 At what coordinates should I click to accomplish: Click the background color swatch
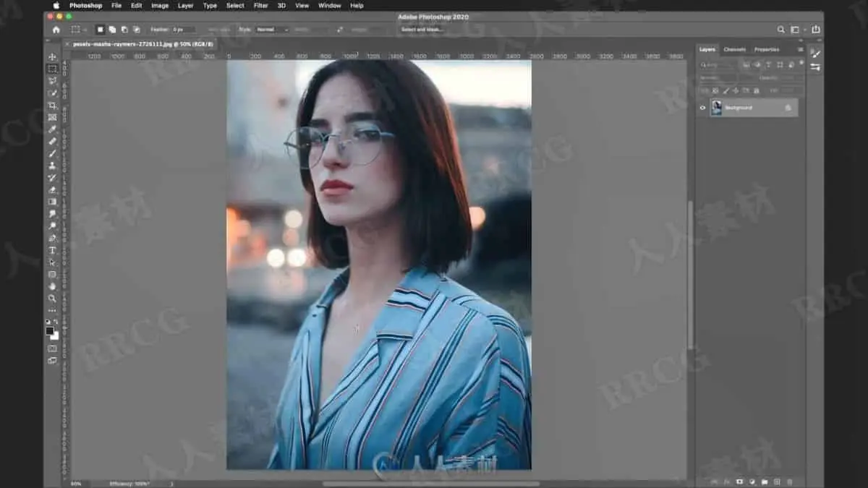click(x=55, y=335)
